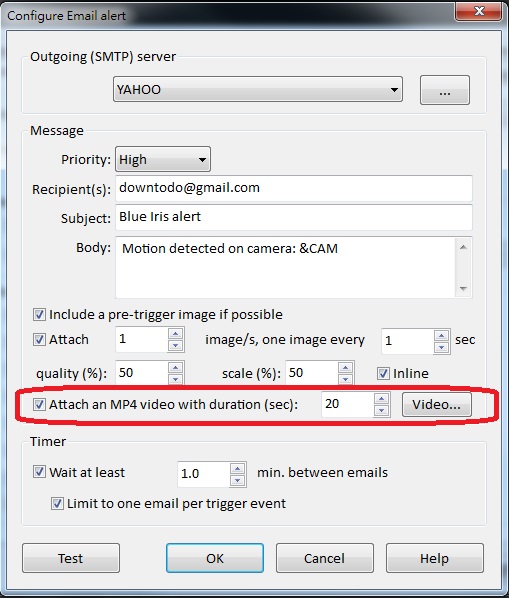Image resolution: width=509 pixels, height=598 pixels.
Task: Click the one image every seconds field
Action: coord(408,341)
